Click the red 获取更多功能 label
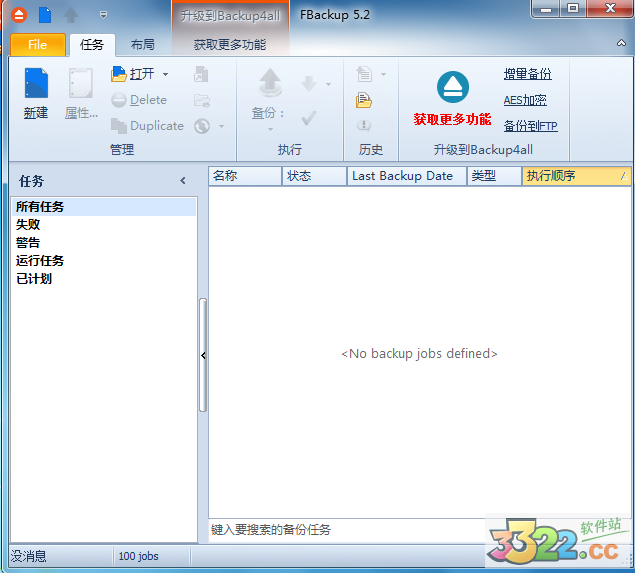635x573 pixels. click(x=452, y=119)
